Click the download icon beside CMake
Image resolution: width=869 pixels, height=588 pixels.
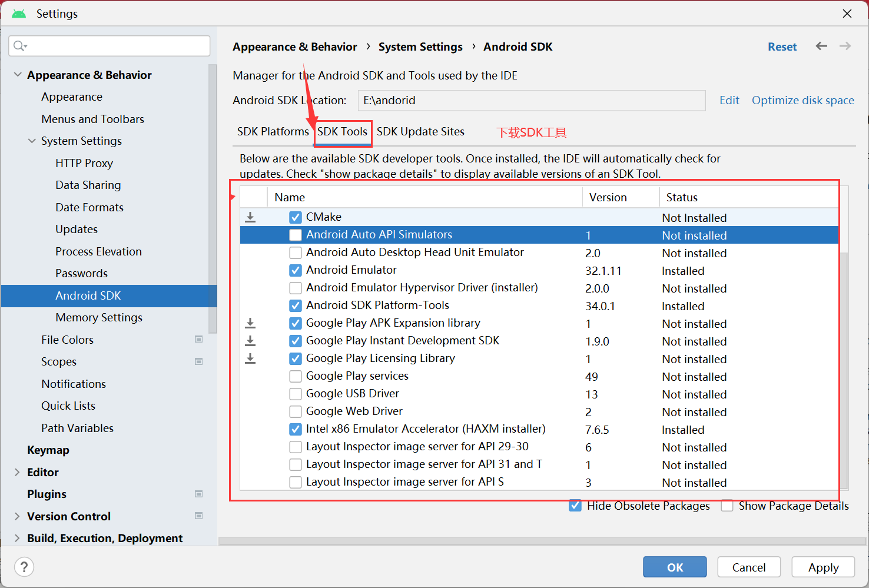pos(250,217)
